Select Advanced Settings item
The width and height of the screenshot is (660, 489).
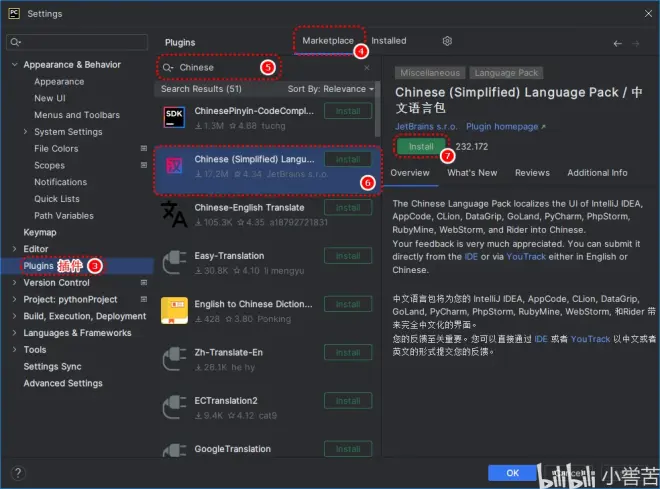click(x=63, y=383)
